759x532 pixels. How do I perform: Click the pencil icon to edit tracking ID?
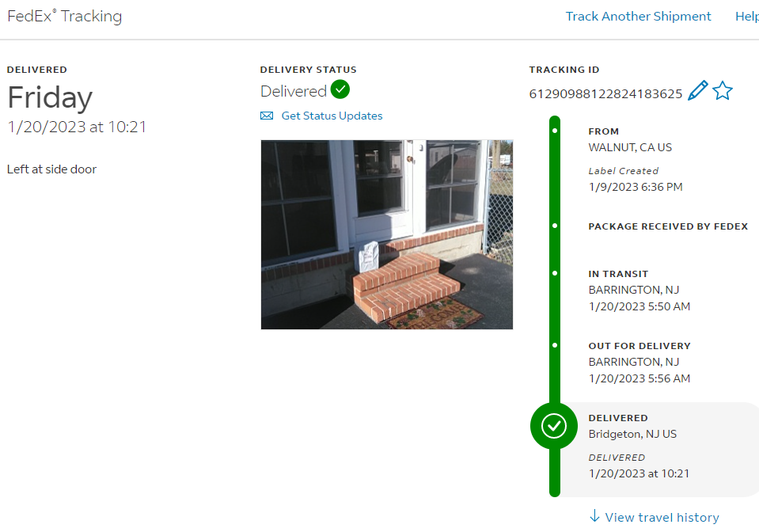[x=697, y=91]
